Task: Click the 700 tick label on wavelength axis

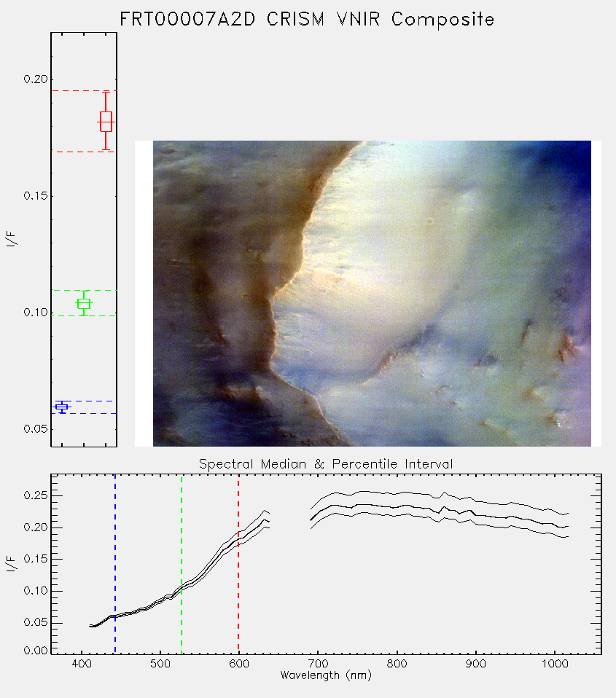Action: 318,664
